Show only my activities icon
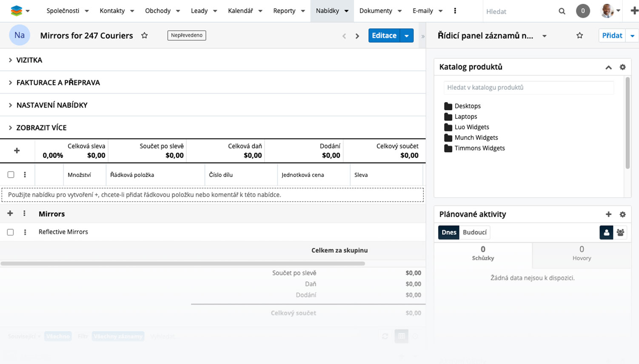639x364 pixels. pyautogui.click(x=606, y=233)
